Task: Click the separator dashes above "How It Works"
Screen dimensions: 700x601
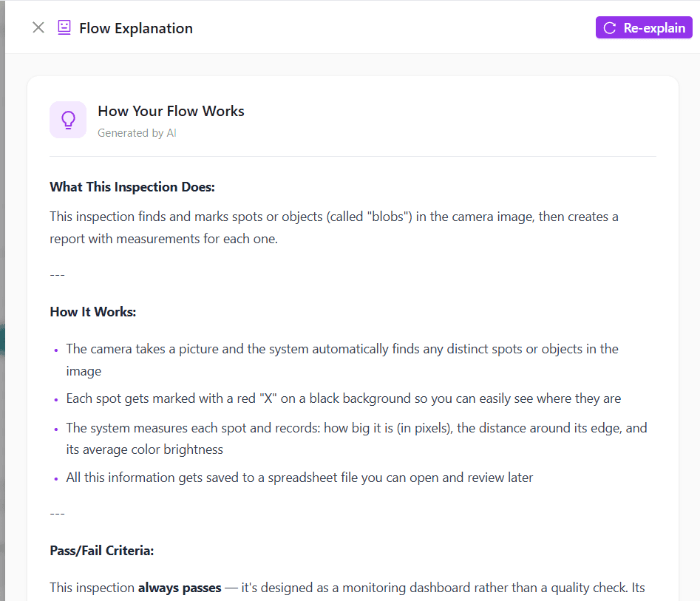Action: point(58,275)
